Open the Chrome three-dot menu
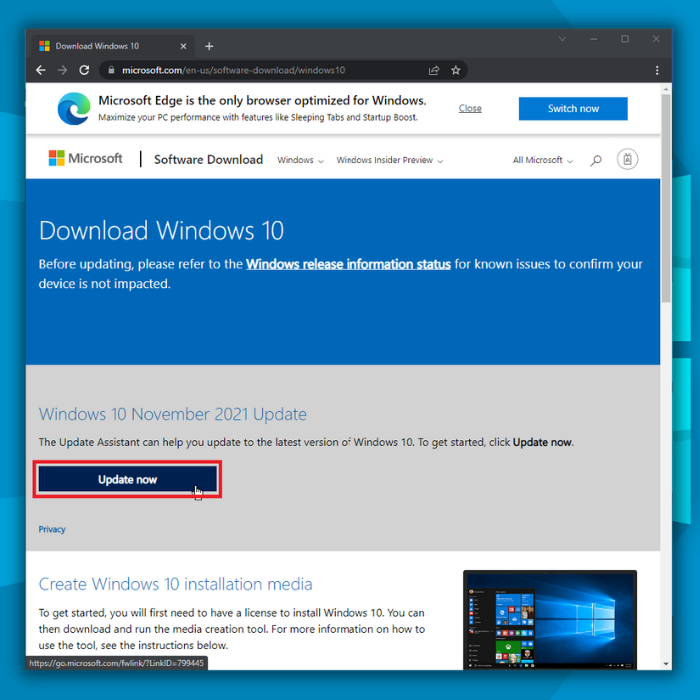This screenshot has height=700, width=700. click(657, 70)
